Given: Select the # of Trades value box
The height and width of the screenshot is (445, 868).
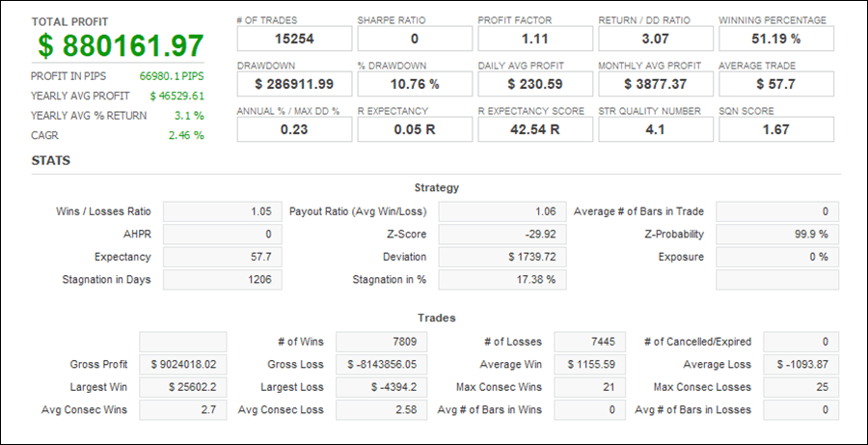Looking at the screenshot, I should (294, 39).
